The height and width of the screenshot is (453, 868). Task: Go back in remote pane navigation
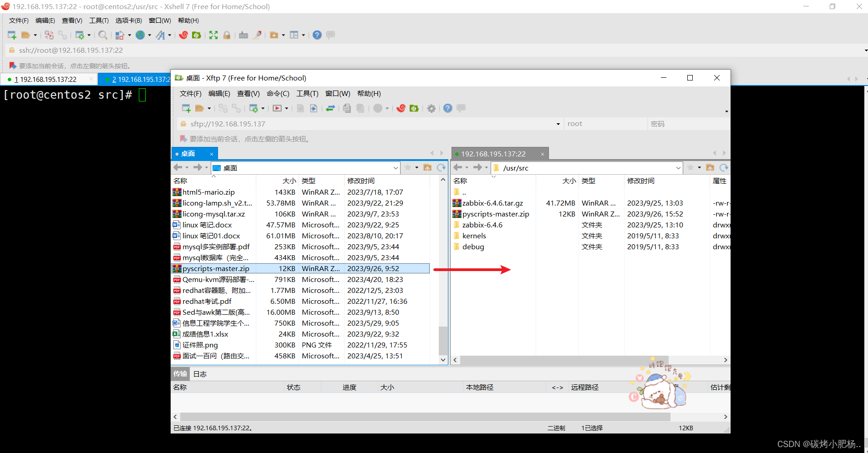pos(458,168)
